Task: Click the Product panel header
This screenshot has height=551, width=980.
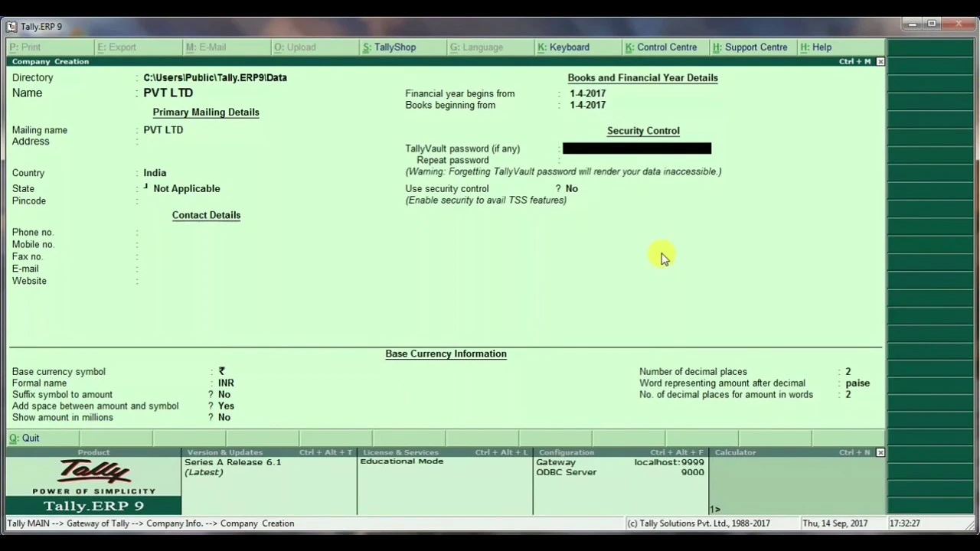Action: pyautogui.click(x=93, y=452)
